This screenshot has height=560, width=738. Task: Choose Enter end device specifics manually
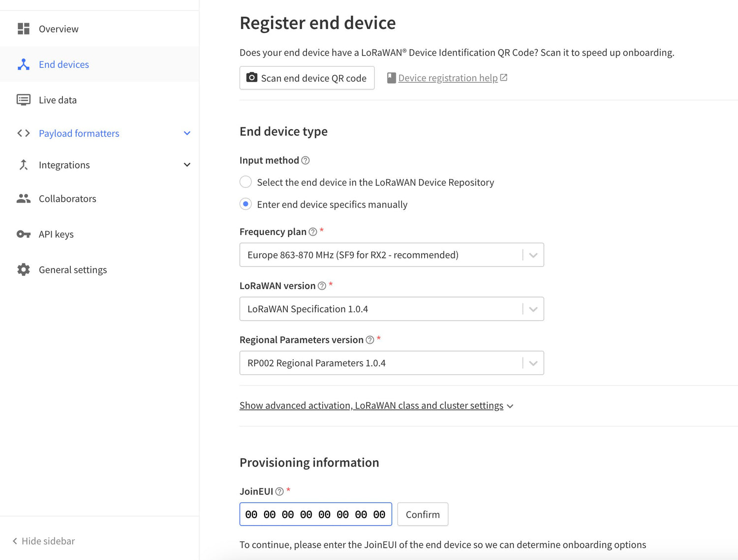coord(246,204)
